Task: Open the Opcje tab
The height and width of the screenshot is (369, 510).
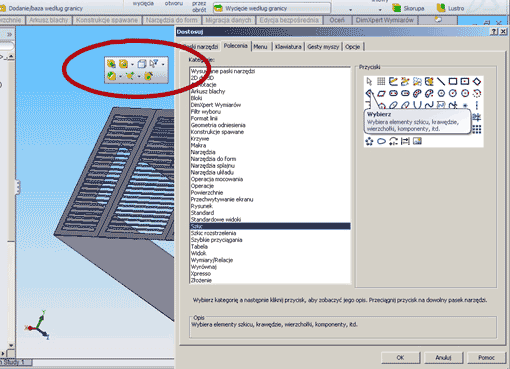Action: (353, 47)
